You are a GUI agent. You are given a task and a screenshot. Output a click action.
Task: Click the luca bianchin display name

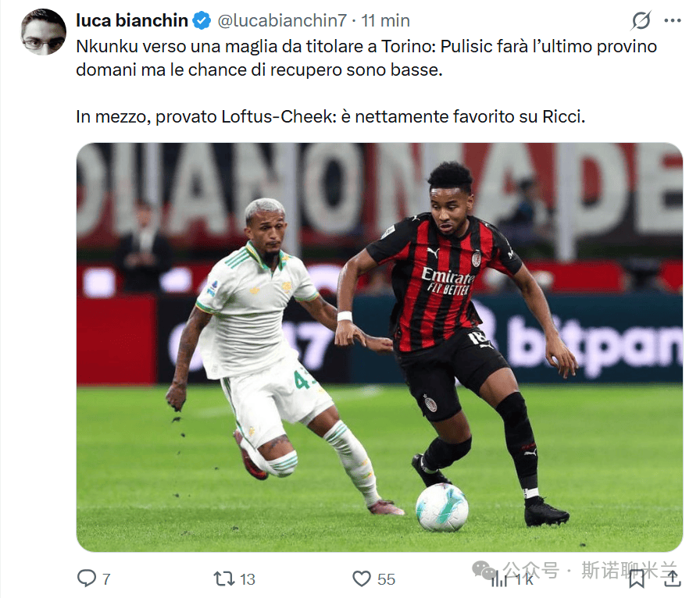132,20
